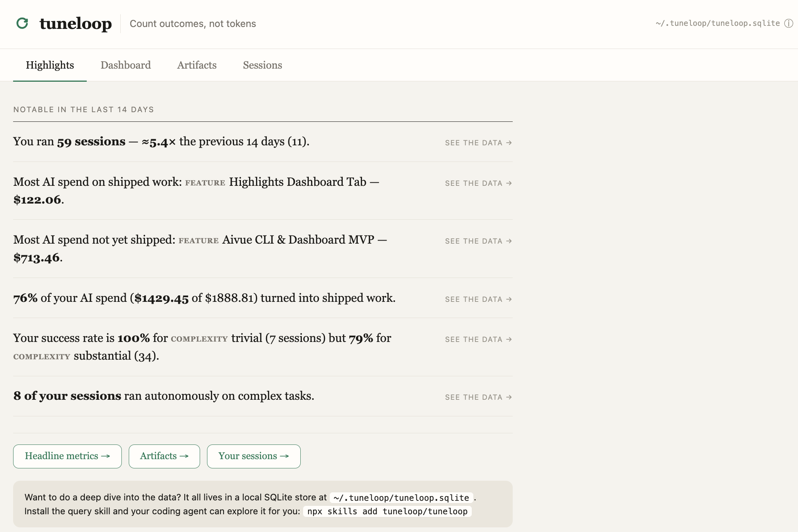The height and width of the screenshot is (532, 798).
Task: See the data for success rate by complexity
Action: pyautogui.click(x=478, y=339)
